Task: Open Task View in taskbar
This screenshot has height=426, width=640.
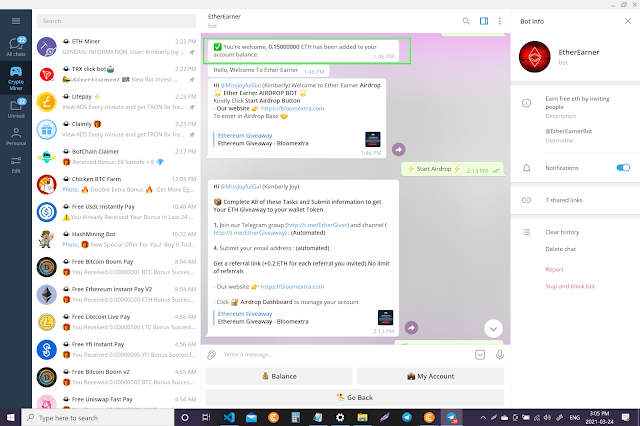Action: (x=206, y=417)
